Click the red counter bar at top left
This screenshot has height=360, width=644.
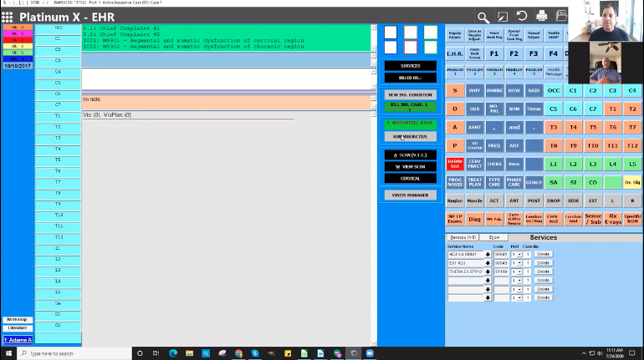coord(18,40)
